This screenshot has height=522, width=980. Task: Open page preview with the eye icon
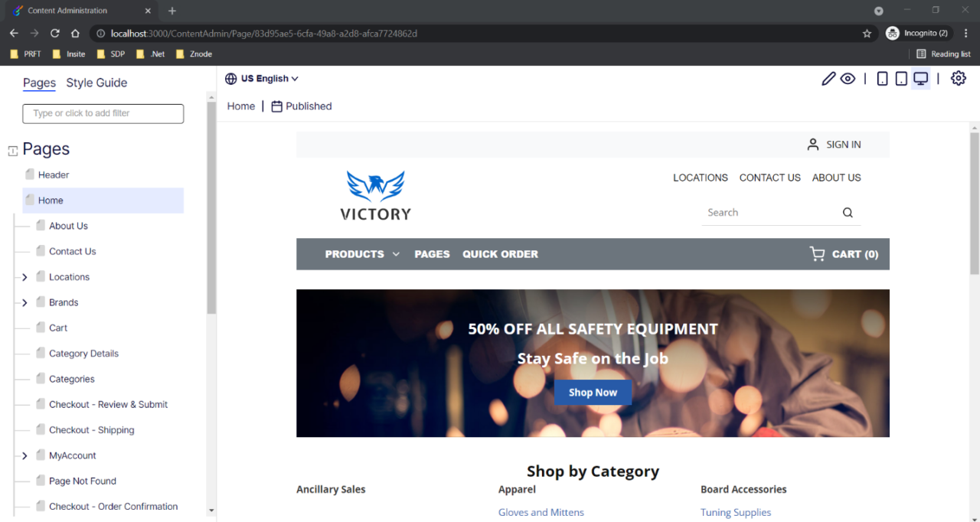pos(848,78)
